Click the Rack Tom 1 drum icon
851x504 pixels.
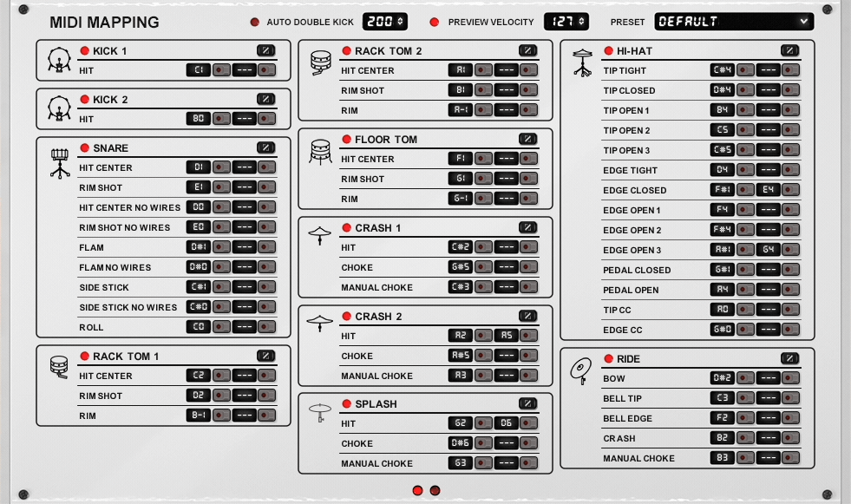(x=58, y=367)
